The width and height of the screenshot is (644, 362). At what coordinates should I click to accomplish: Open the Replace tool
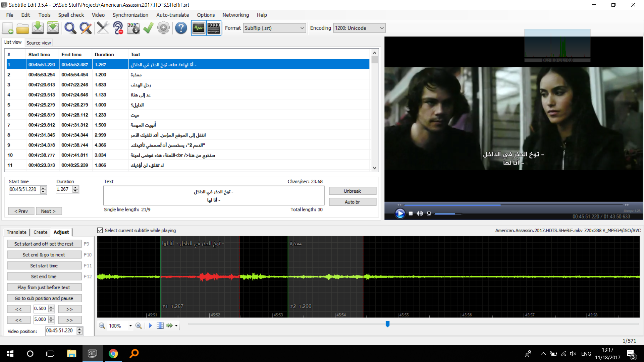pyautogui.click(x=86, y=28)
